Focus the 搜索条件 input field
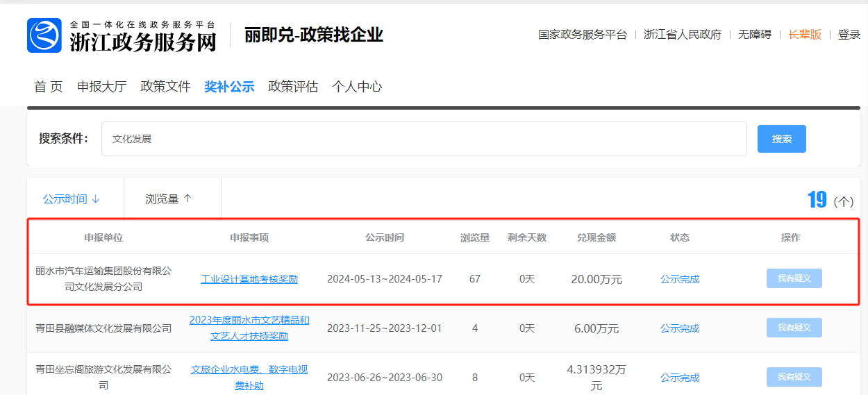Image resolution: width=868 pixels, height=395 pixels. pos(424,139)
